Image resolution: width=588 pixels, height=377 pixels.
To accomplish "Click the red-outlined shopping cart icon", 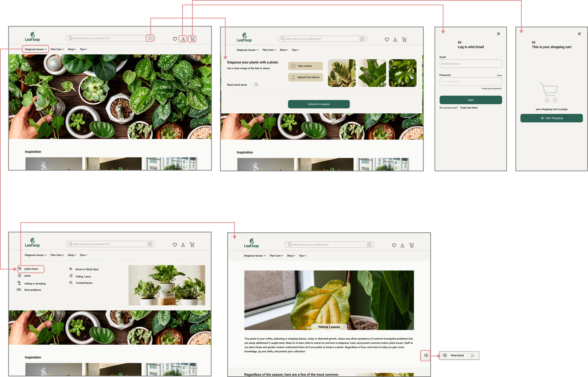I will tap(192, 39).
